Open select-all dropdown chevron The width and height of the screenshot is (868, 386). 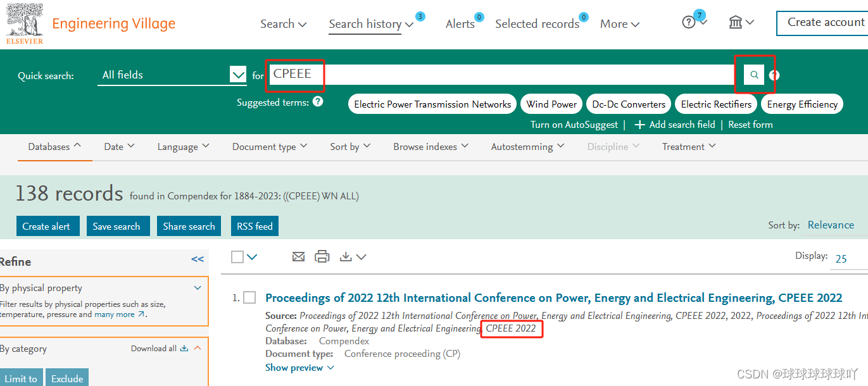[252, 257]
